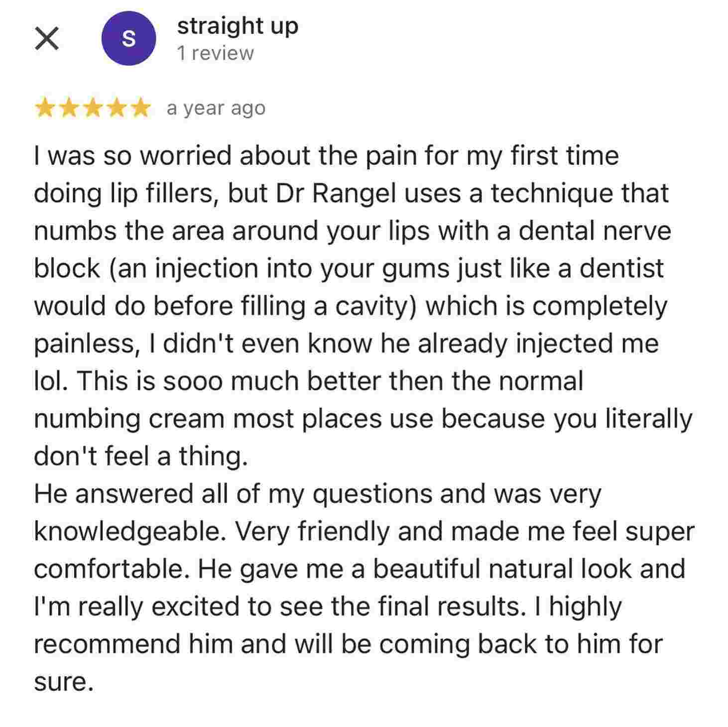Click the words "numbing cream" in review
Image resolution: width=728 pixels, height=727 pixels.
click(129, 419)
